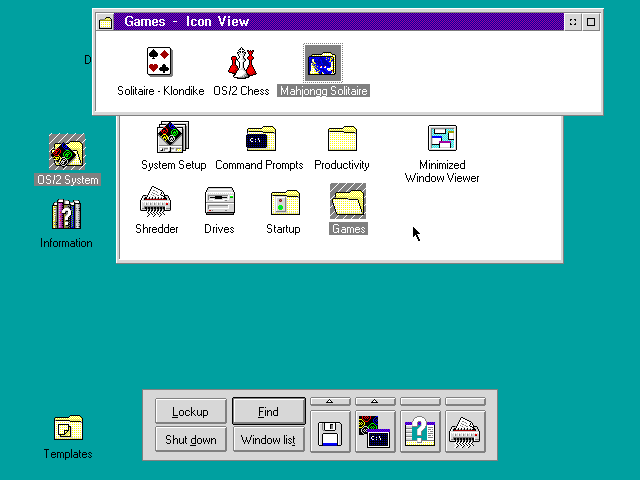Image resolution: width=640 pixels, height=480 pixels.
Task: Hide the Games window using the hide button
Action: coord(573,22)
